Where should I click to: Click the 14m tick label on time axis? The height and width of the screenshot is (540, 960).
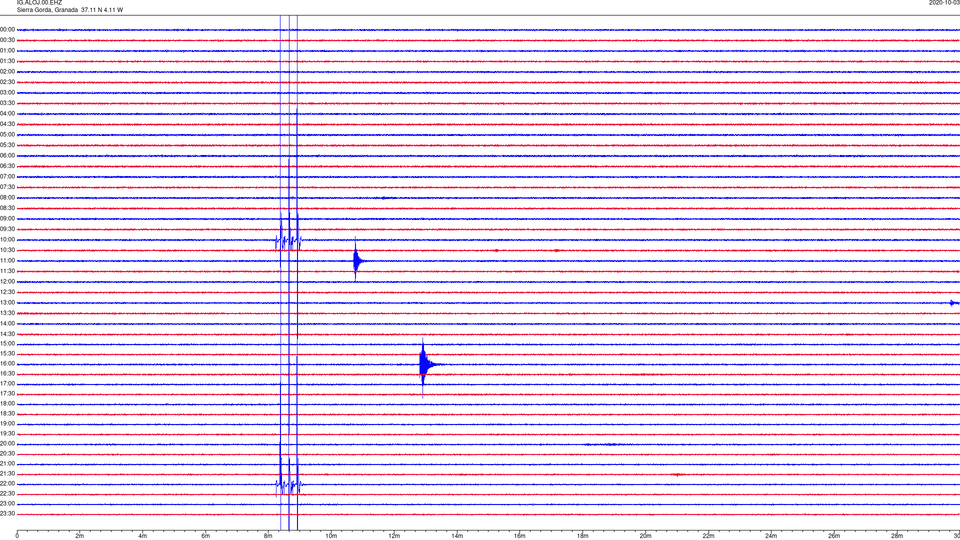pyautogui.click(x=457, y=536)
